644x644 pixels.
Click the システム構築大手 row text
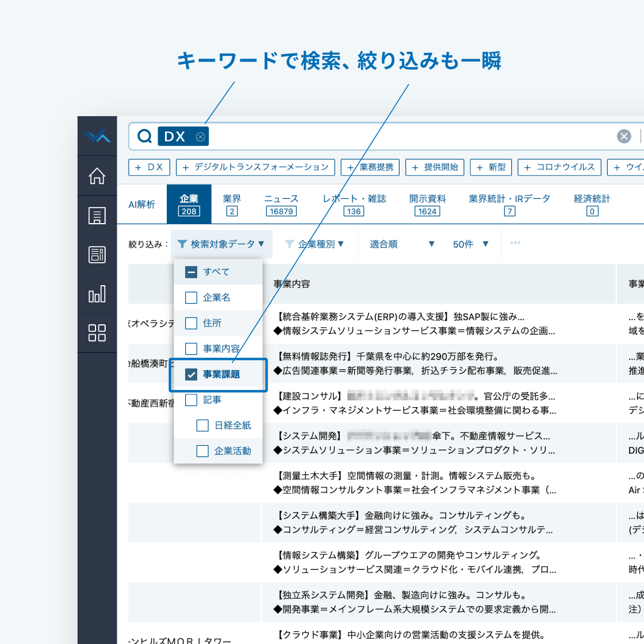click(x=413, y=523)
